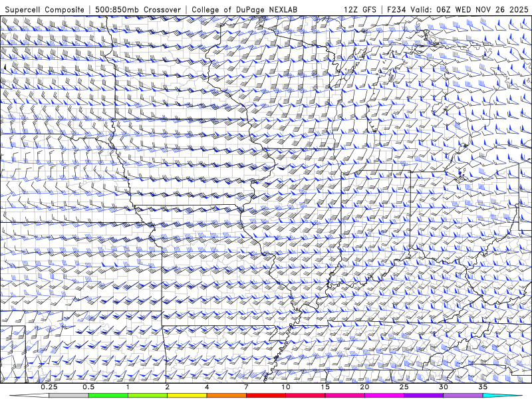532x399 pixels.
Task: Select the dark purple segment between 25 and 30
Action: (424, 396)
